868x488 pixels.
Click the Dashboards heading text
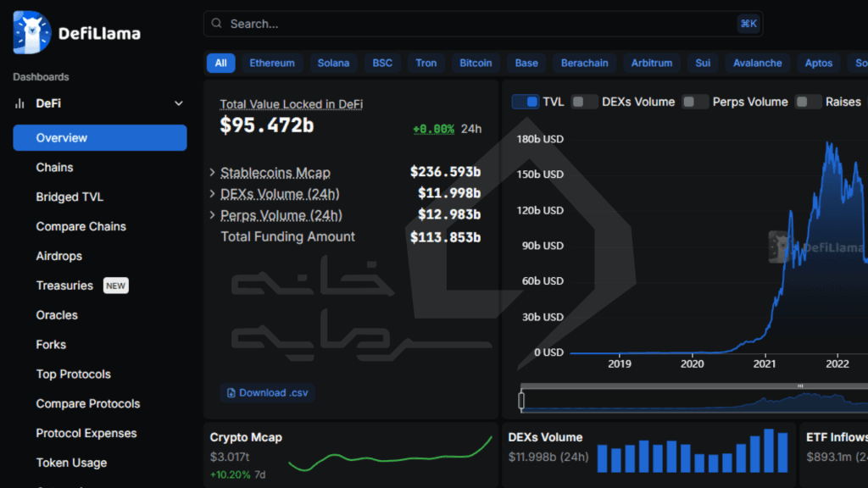click(41, 77)
